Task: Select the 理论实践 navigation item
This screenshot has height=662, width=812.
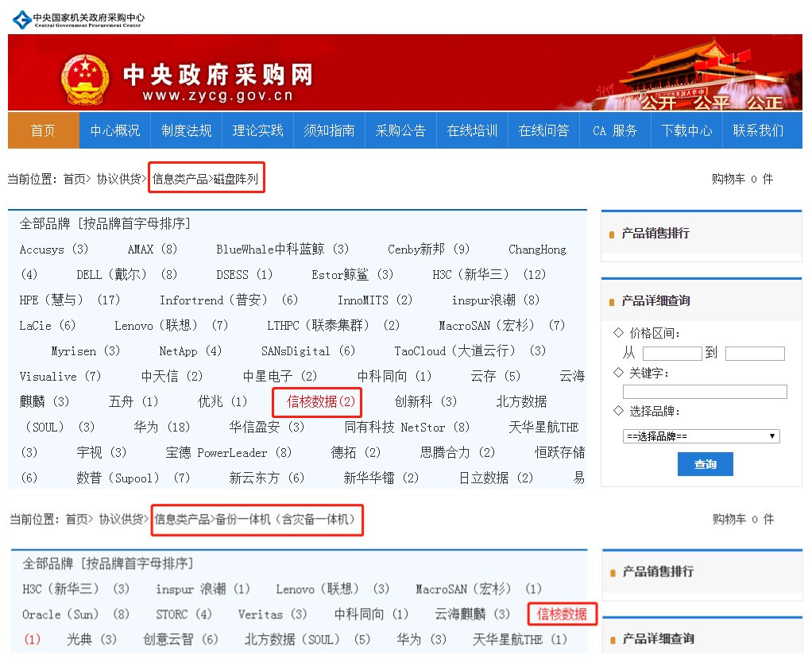Action: (258, 130)
